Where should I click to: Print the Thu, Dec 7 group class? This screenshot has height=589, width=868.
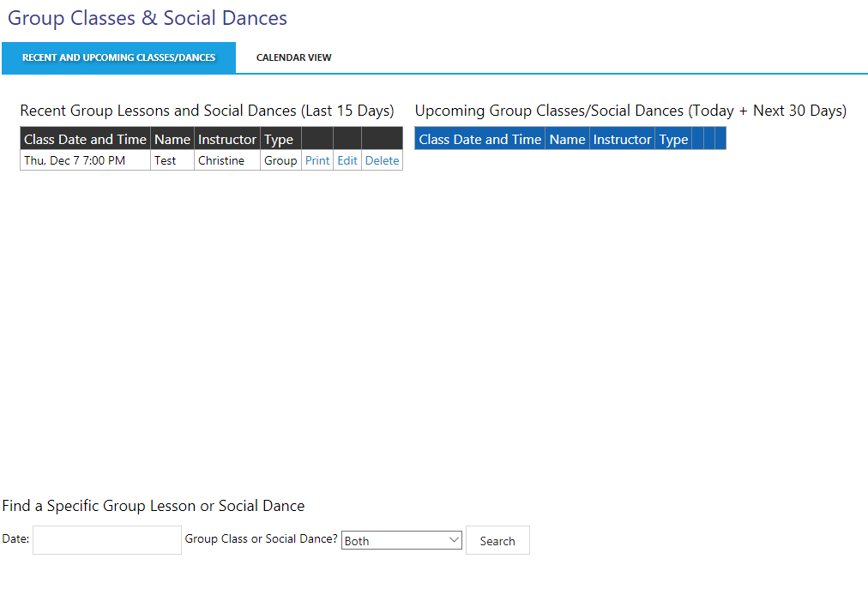[x=316, y=160]
